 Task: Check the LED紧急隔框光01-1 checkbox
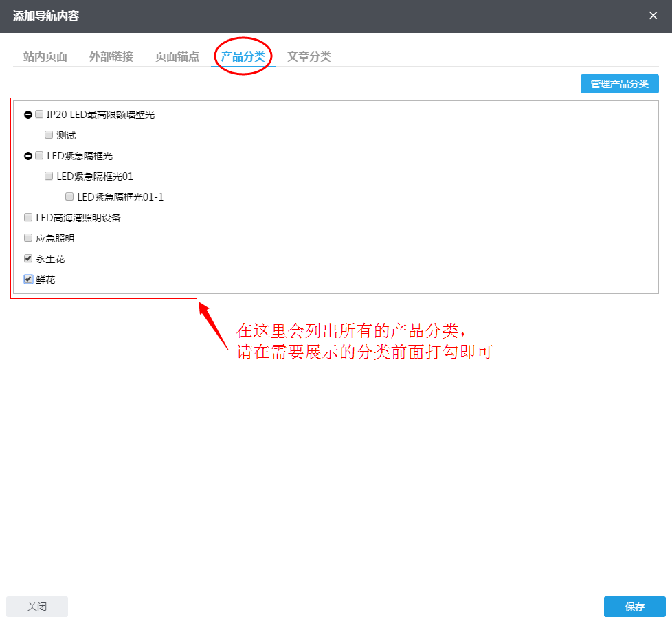click(69, 196)
